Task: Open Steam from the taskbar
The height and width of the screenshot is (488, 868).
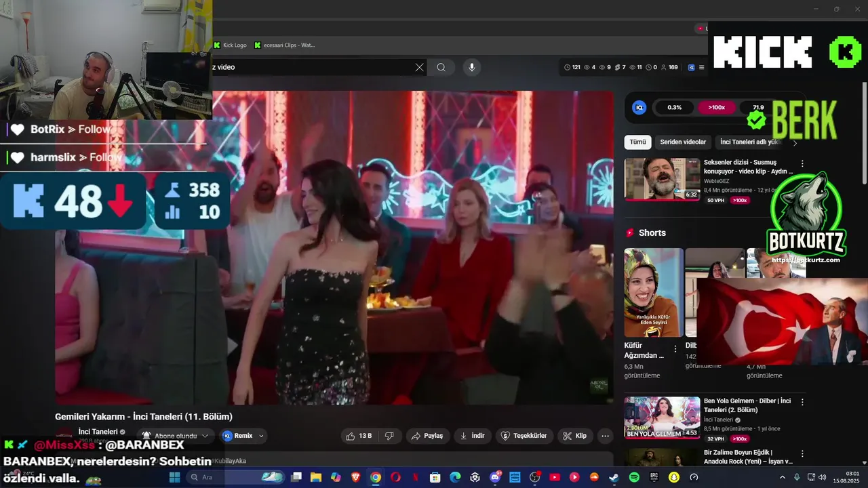Action: (x=614, y=477)
